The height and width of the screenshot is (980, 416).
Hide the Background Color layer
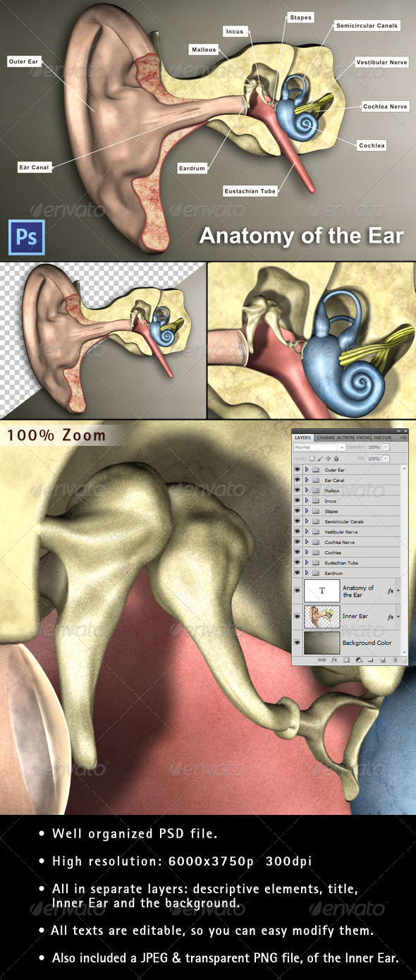point(298,642)
